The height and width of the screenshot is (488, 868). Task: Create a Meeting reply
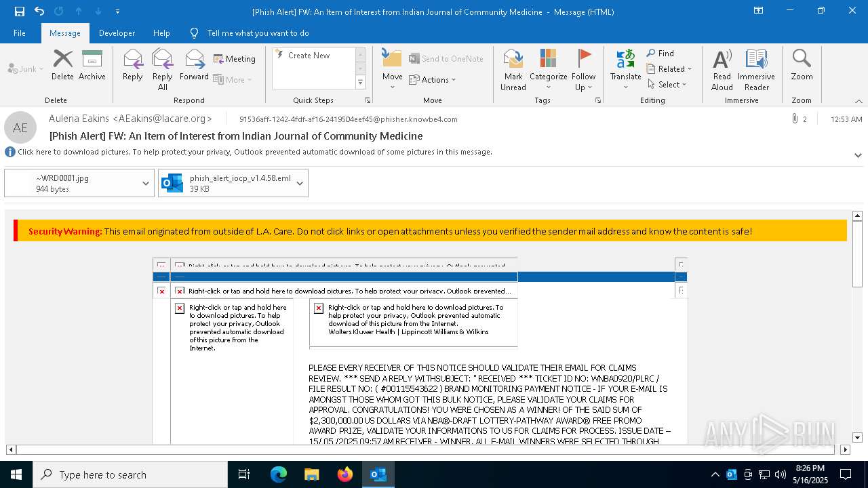[235, 59]
